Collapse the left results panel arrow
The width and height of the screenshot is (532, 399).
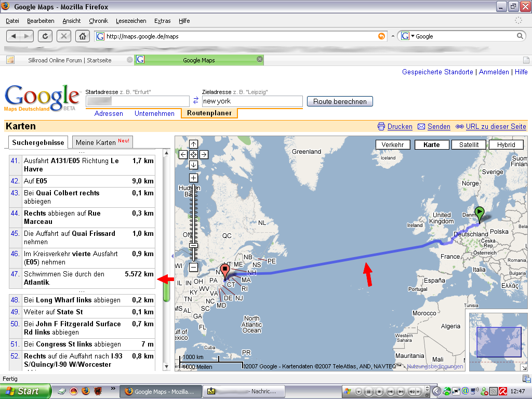coord(172,256)
